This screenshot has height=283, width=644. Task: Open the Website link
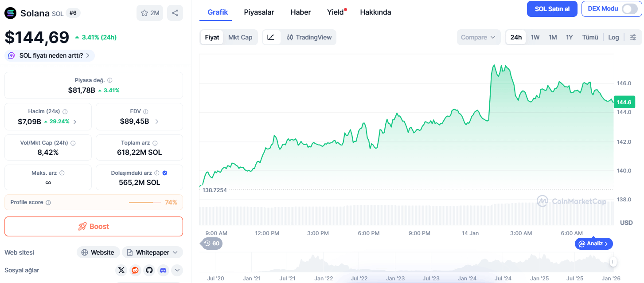pyautogui.click(x=98, y=252)
